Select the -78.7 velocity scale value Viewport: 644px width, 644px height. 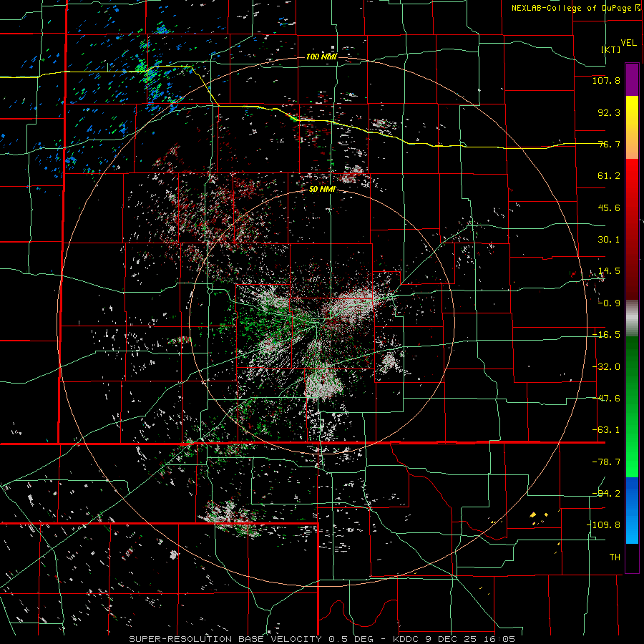pyautogui.click(x=606, y=462)
